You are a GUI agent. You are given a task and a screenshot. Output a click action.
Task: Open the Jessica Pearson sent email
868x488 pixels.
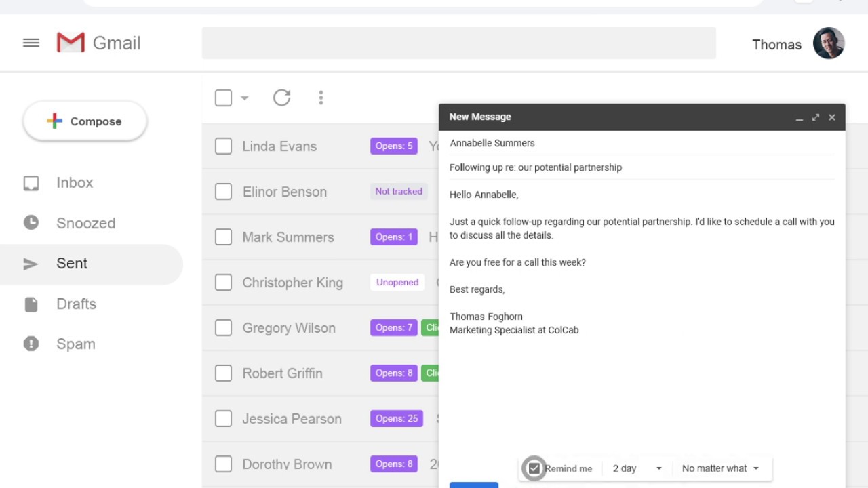[x=292, y=419]
